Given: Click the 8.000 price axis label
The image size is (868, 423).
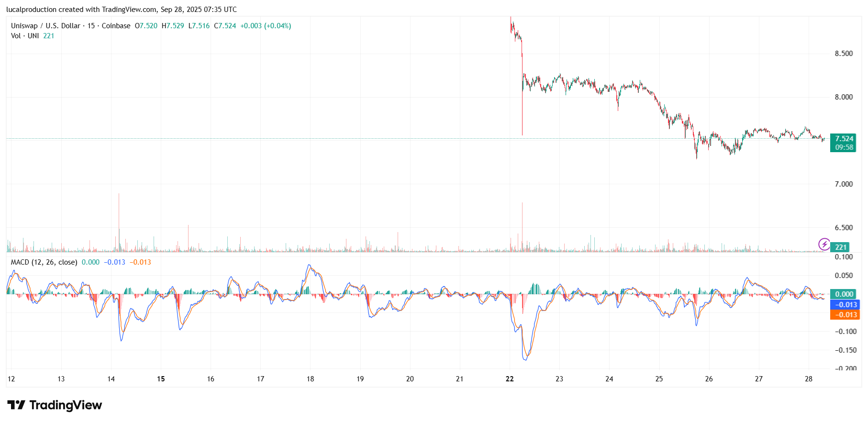Looking at the screenshot, I should (844, 97).
